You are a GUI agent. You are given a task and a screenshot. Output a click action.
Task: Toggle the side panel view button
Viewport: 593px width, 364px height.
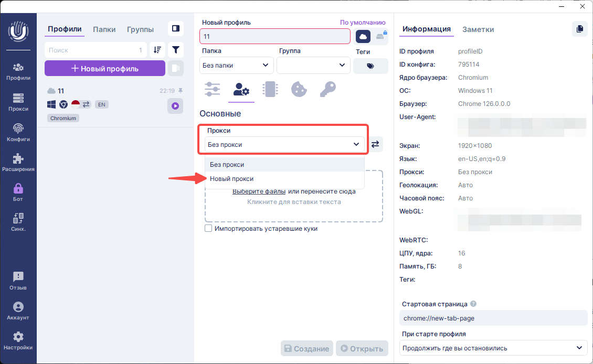point(176,28)
